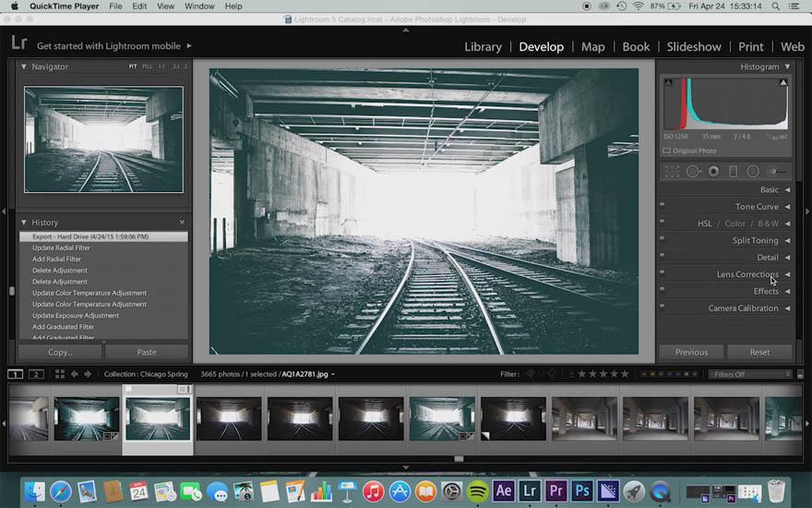Open the Filters Off preset dropdown
The image size is (812, 508).
750,374
